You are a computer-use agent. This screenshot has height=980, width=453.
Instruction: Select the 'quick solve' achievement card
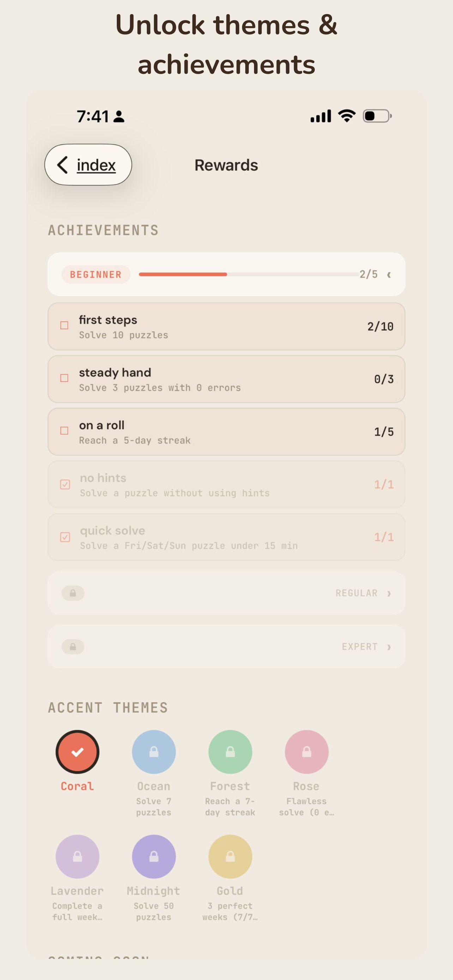226,537
